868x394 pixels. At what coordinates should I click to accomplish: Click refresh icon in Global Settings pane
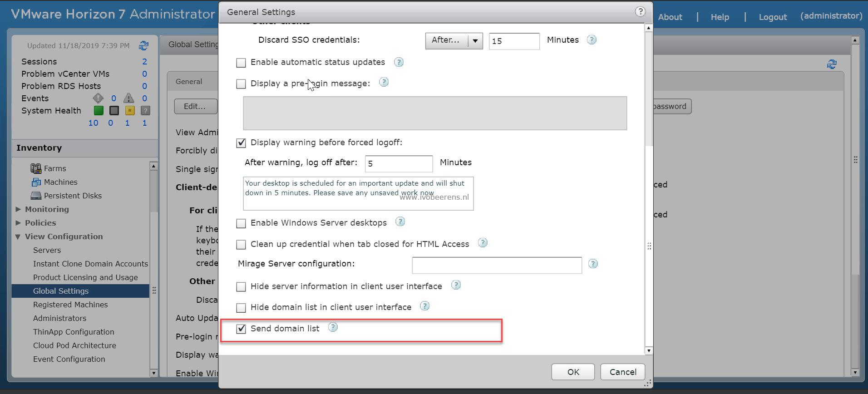(832, 64)
